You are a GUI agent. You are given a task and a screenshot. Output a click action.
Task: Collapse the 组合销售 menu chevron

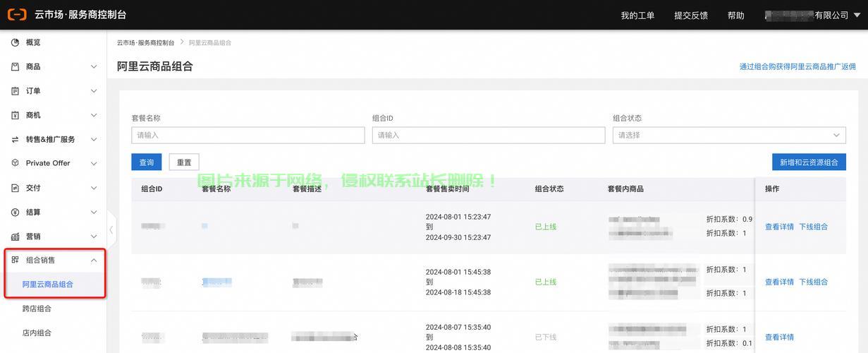(x=94, y=261)
